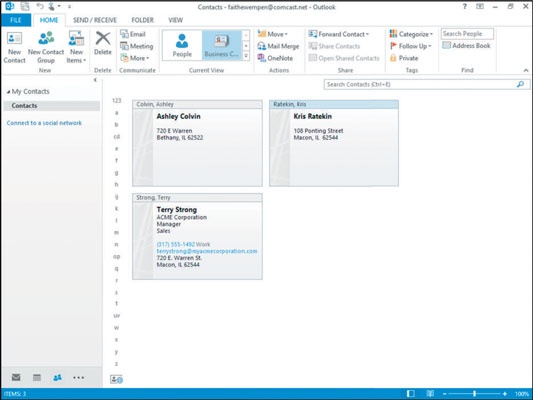Screen dimensions: 533x400
Task: Expand the Current View gallery
Action: pyautogui.click(x=246, y=56)
